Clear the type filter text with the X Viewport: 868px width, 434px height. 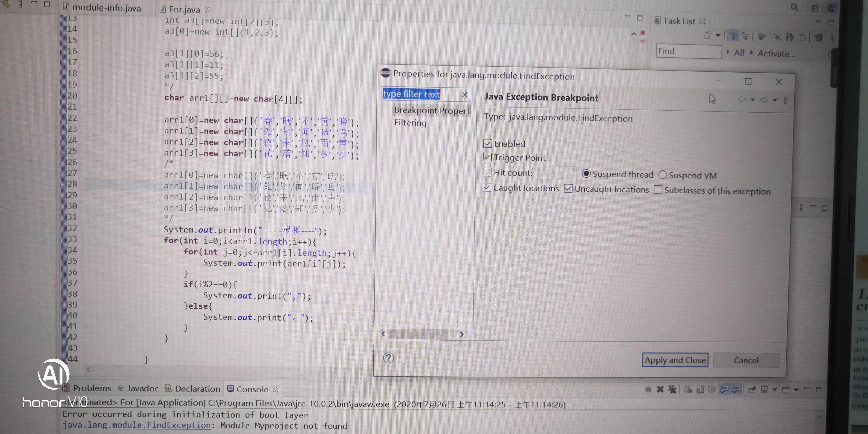coord(465,95)
